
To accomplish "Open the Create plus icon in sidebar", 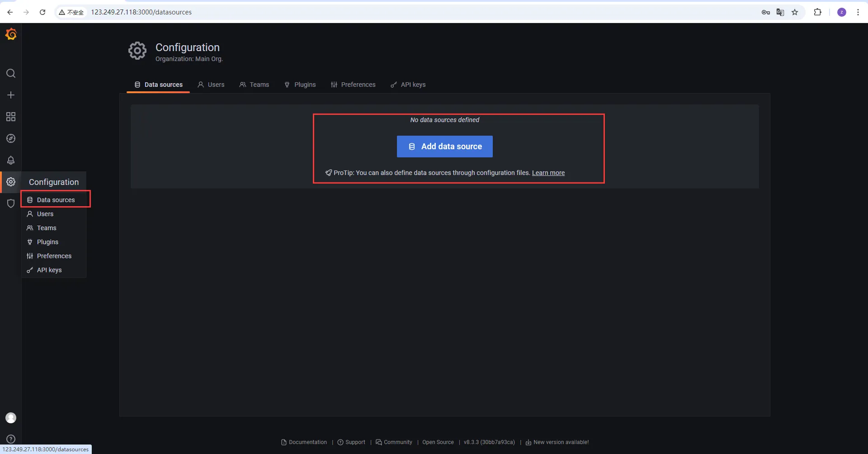I will pos(11,95).
